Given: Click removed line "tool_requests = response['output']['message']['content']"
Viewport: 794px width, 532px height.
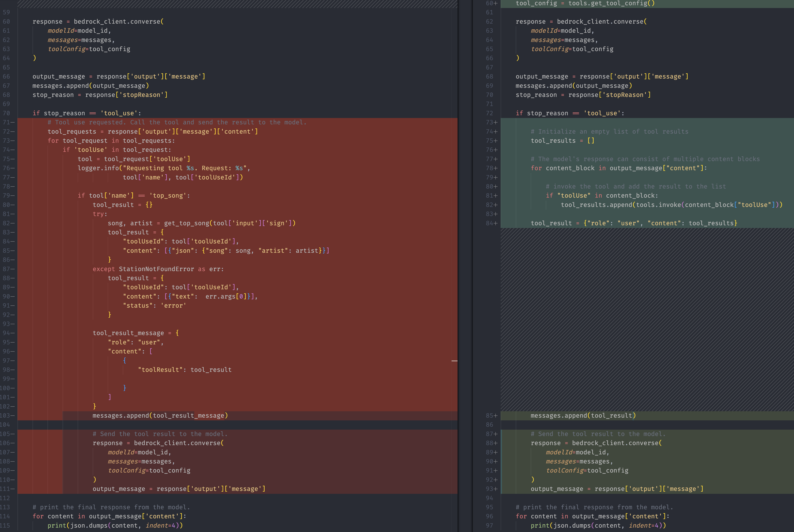Looking at the screenshot, I should tap(153, 132).
